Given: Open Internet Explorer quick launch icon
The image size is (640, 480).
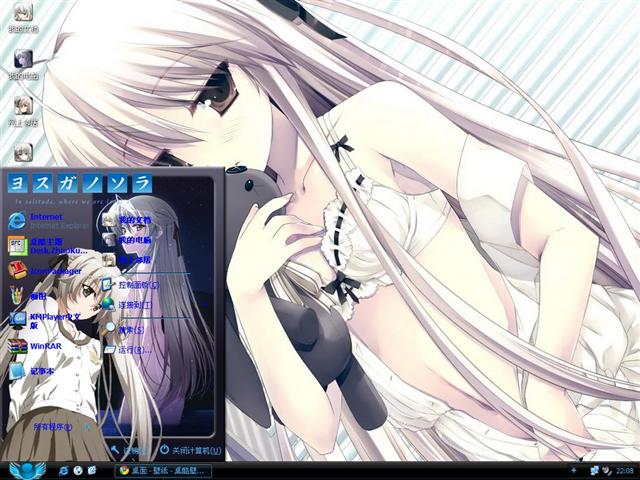Looking at the screenshot, I should [63, 471].
